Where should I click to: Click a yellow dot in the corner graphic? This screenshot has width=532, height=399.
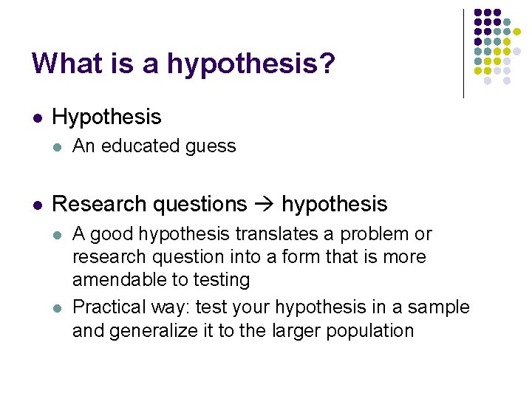pyautogui.click(x=516, y=32)
